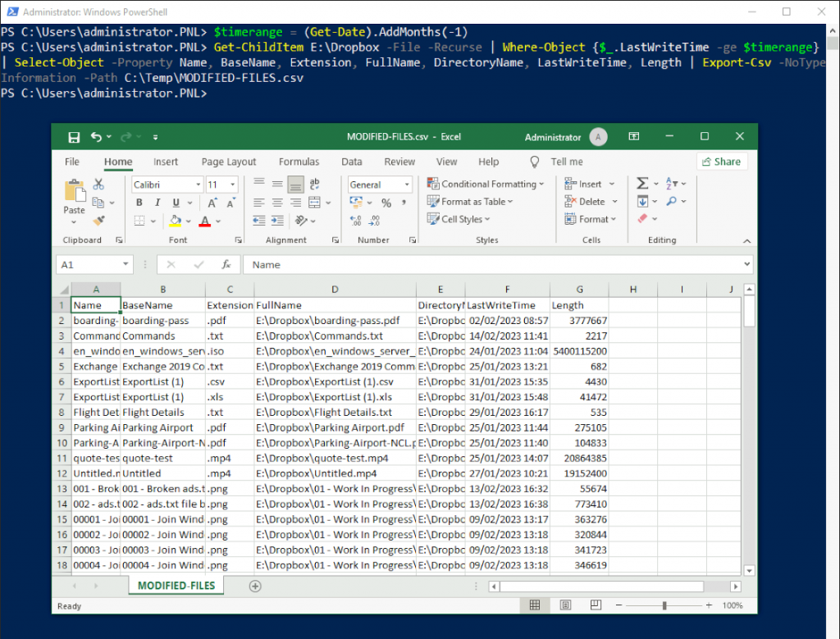Switch to the Data ribbon tab

(x=352, y=162)
